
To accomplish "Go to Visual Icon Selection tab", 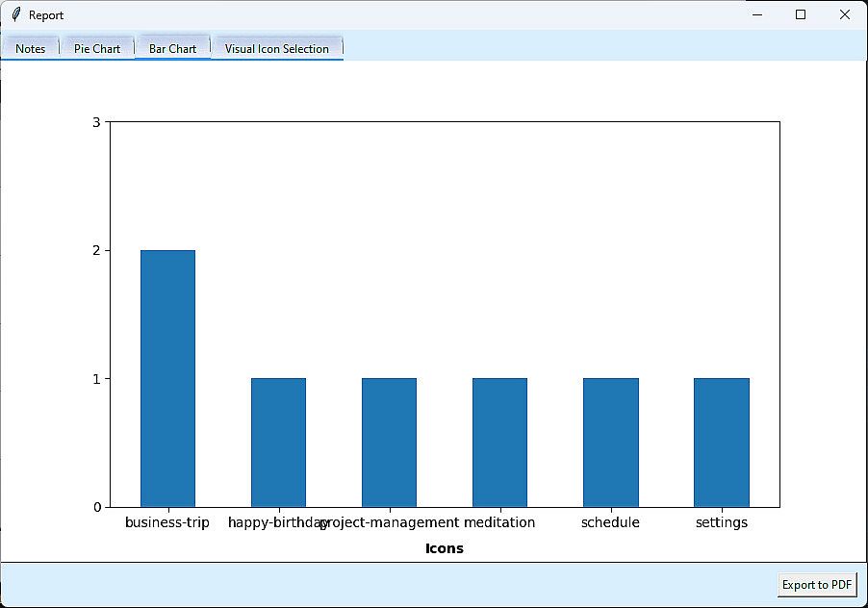I will 277,48.
